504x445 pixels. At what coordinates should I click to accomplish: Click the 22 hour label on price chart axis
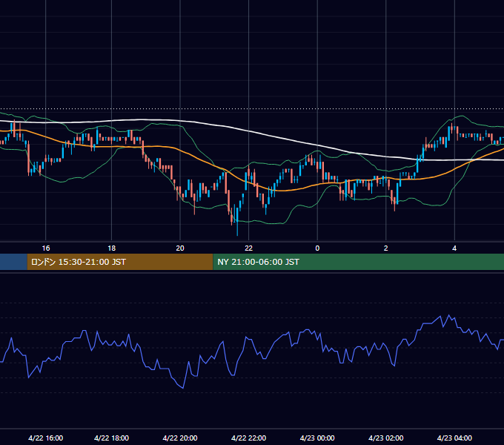click(248, 248)
